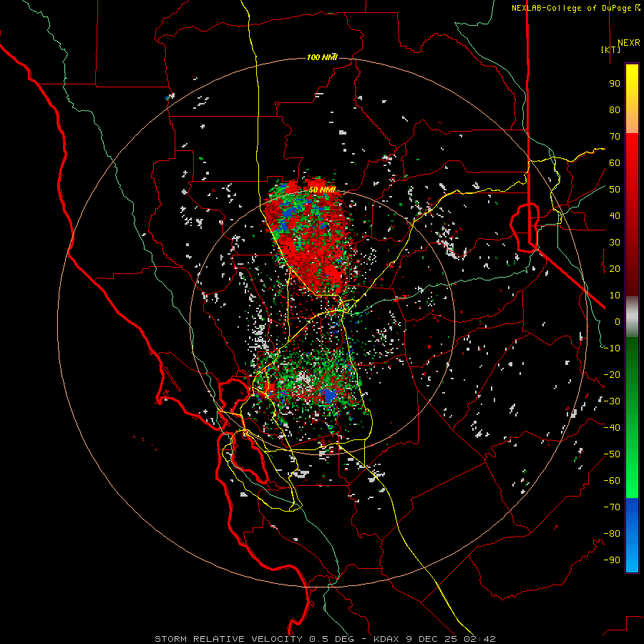
Task: Click the 100 NMI range ring label
Action: 322,57
